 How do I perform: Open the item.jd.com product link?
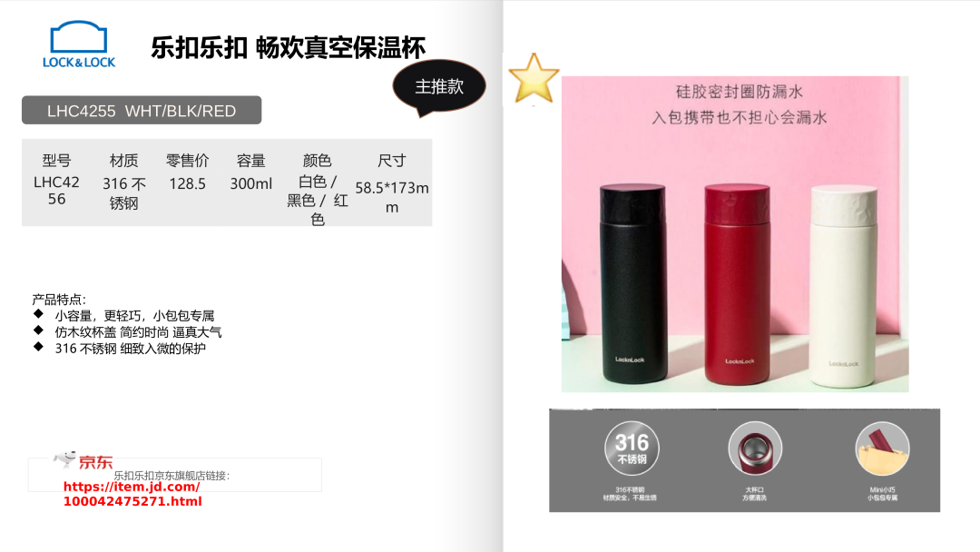(x=132, y=494)
